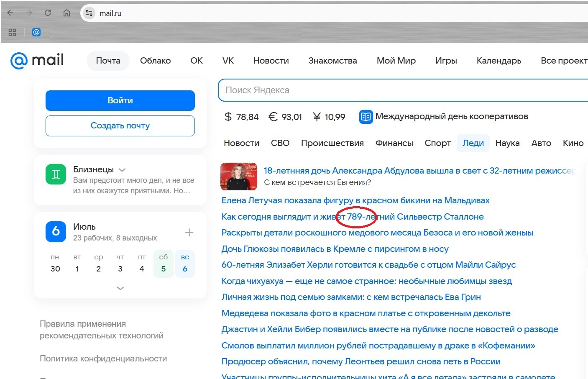The image size is (588, 379).
Task: Click the browser forward arrow
Action: tap(29, 13)
